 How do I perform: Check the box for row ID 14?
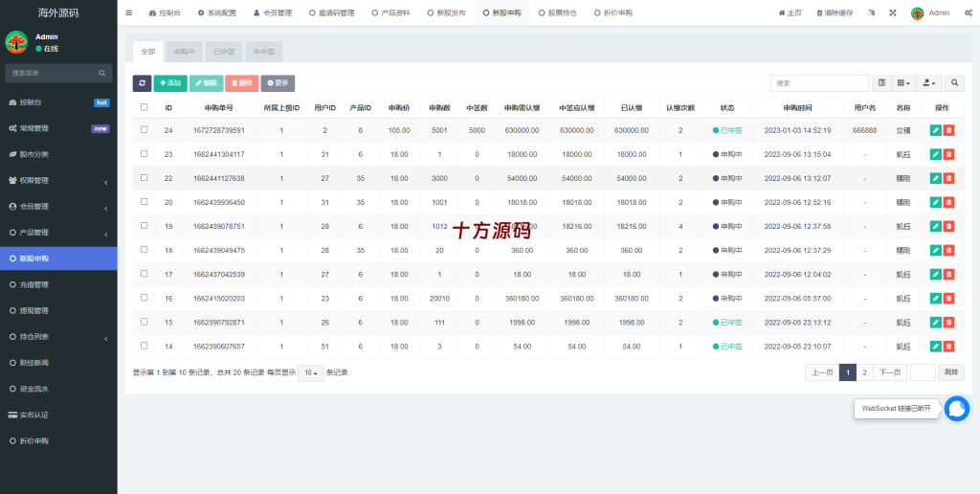point(145,346)
